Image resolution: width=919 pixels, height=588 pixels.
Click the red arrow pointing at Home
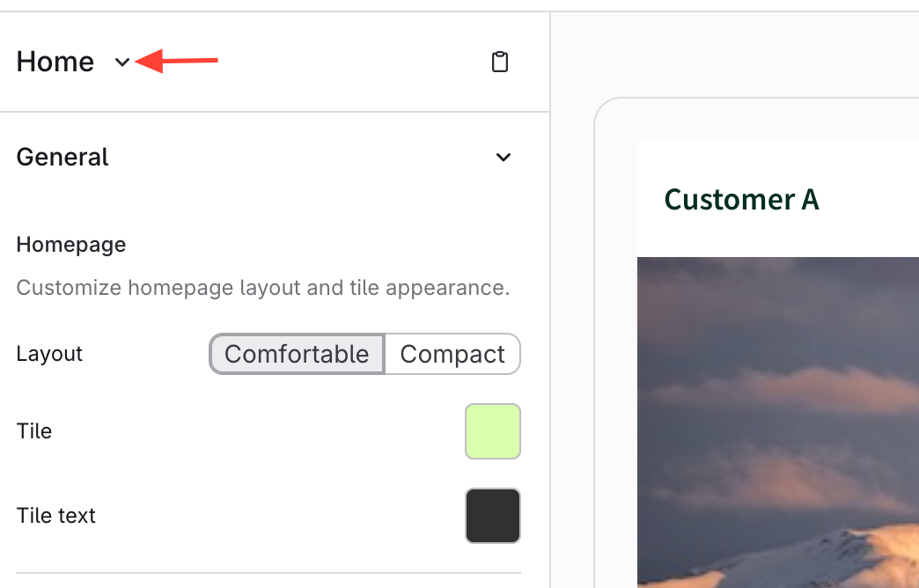coord(180,62)
